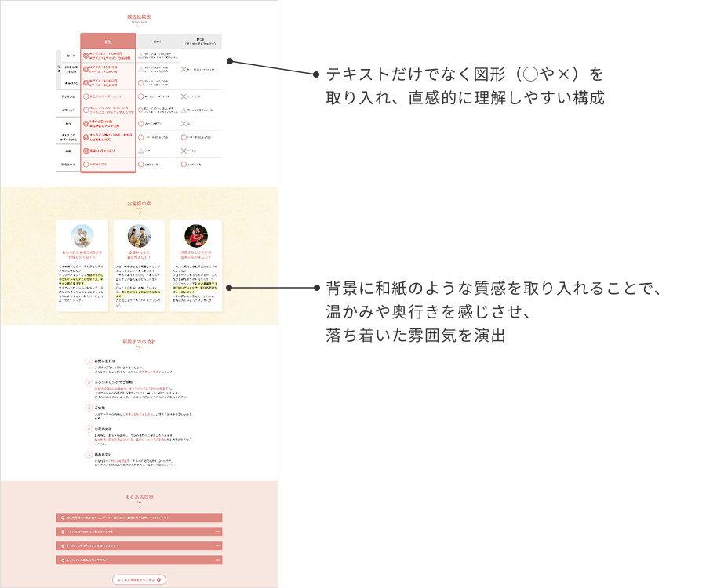Image resolution: width=706 pixels, height=588 pixels.
Task: Click the minus icon on the third FAQ bar
Action: pos(217,546)
